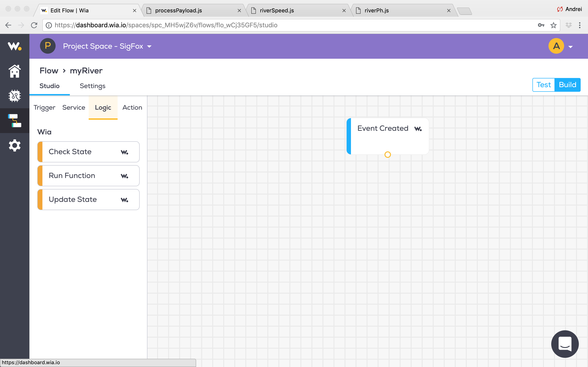The image size is (588, 367).
Task: Click the Wia logo in sidebar
Action: (14, 46)
